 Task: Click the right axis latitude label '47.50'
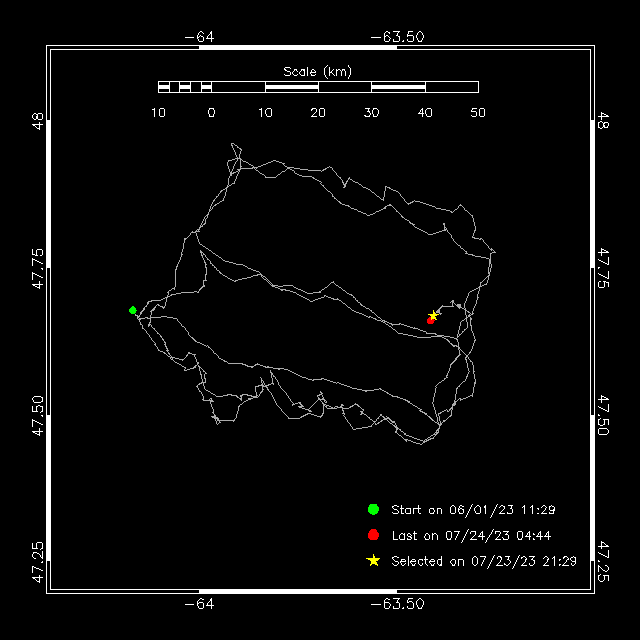[x=603, y=415]
